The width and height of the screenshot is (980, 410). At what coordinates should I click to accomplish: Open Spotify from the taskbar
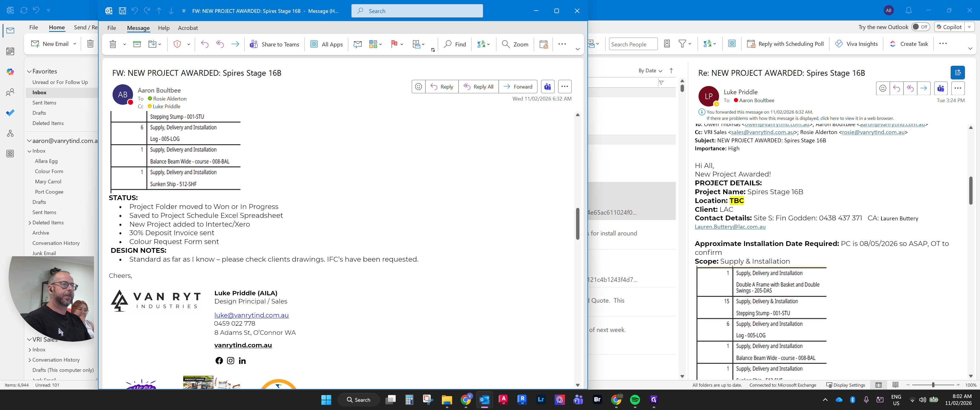(x=635, y=400)
